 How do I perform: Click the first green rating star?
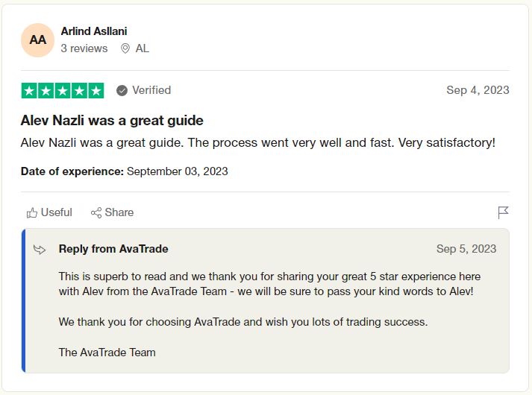30,91
